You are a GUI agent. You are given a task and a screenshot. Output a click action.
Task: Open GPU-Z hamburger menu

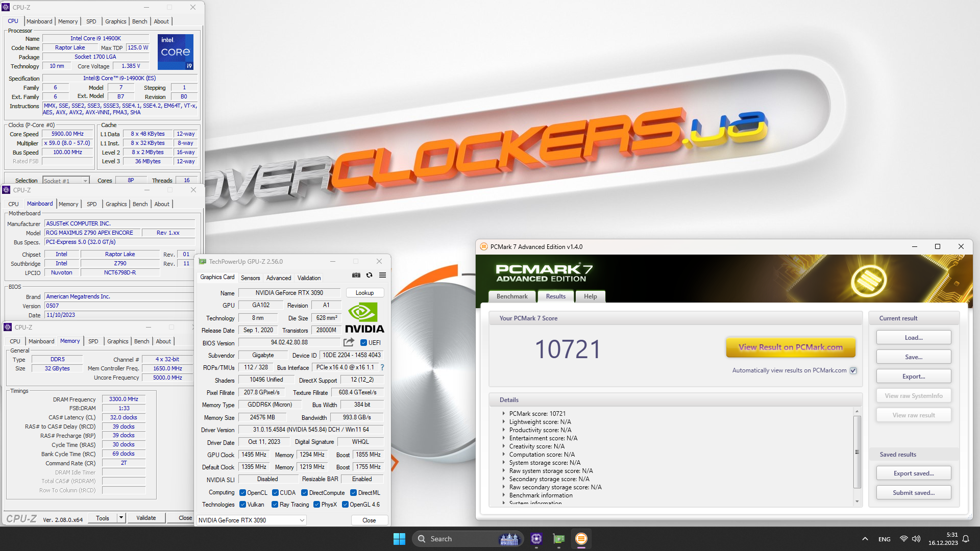point(382,275)
